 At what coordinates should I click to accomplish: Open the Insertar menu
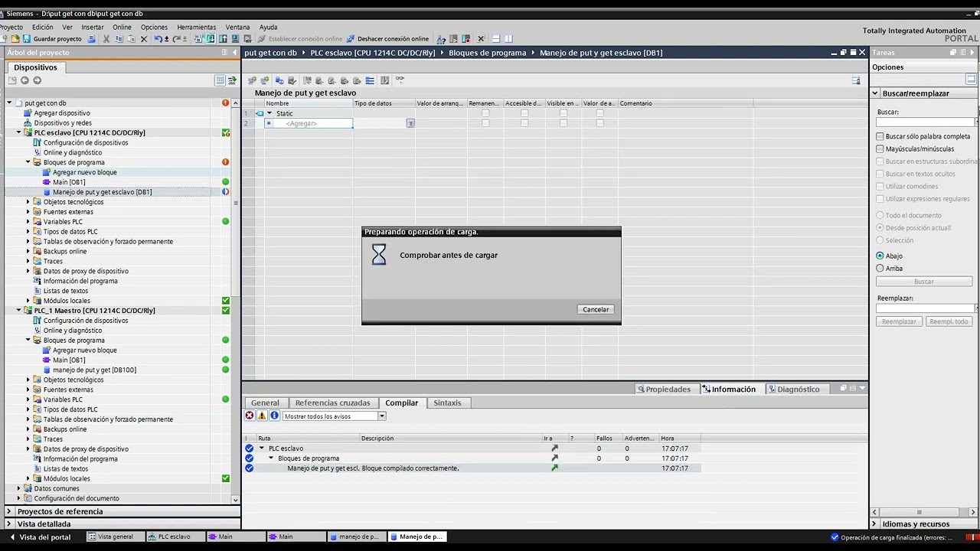click(93, 27)
